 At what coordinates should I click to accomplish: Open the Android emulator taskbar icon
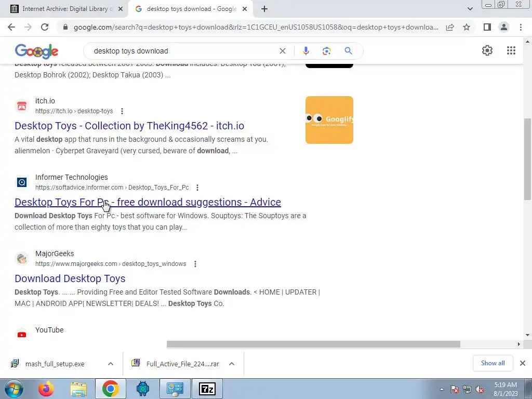[143, 389]
